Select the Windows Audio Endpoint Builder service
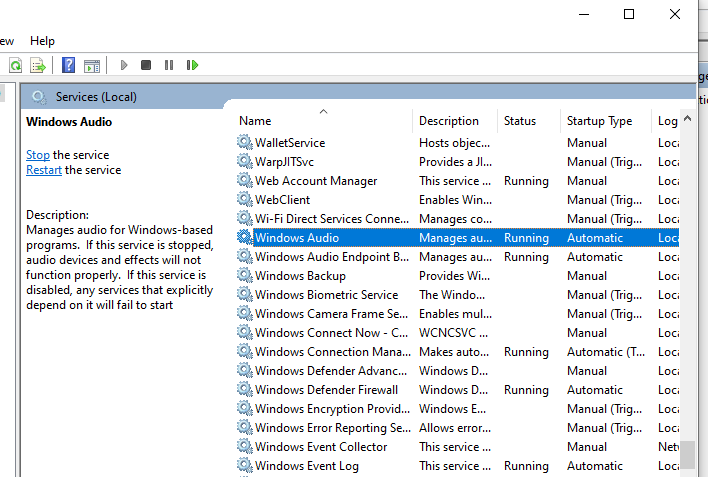708x477 pixels. 331,257
